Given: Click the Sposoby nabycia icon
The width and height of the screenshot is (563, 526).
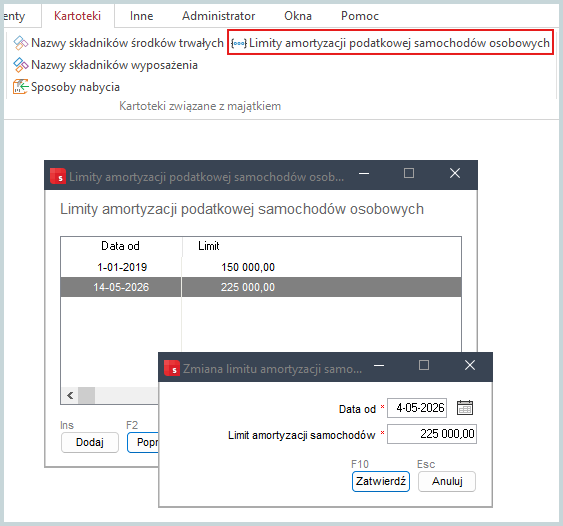Looking at the screenshot, I should (20, 87).
